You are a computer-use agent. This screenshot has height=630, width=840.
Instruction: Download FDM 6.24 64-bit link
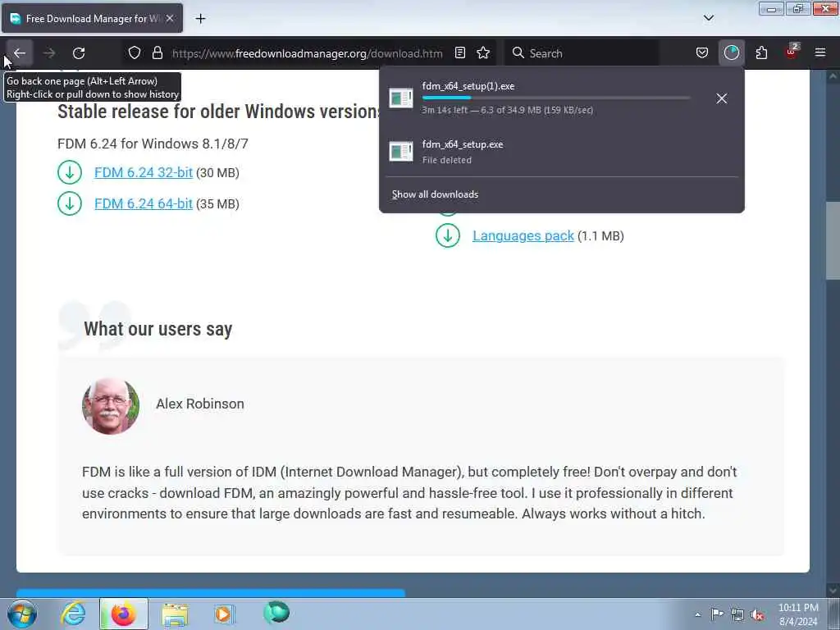click(143, 203)
